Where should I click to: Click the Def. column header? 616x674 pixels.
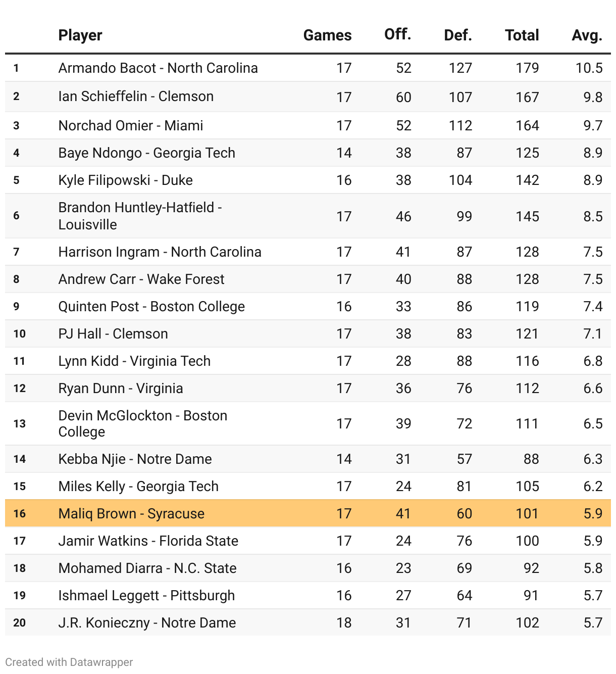[457, 35]
